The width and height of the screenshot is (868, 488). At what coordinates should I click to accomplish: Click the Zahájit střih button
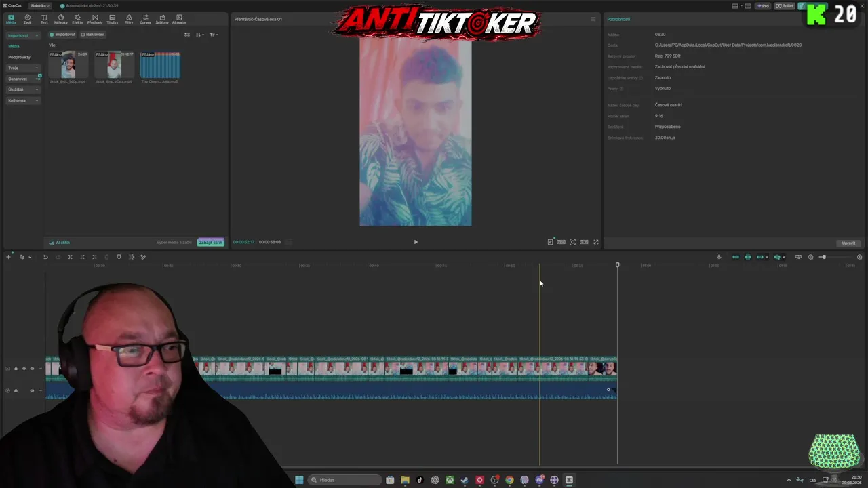[x=210, y=243]
